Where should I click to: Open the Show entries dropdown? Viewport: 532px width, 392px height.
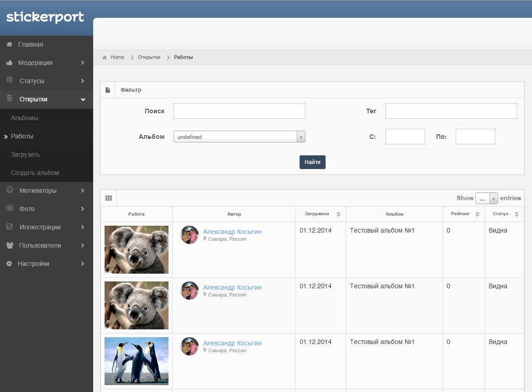click(486, 198)
